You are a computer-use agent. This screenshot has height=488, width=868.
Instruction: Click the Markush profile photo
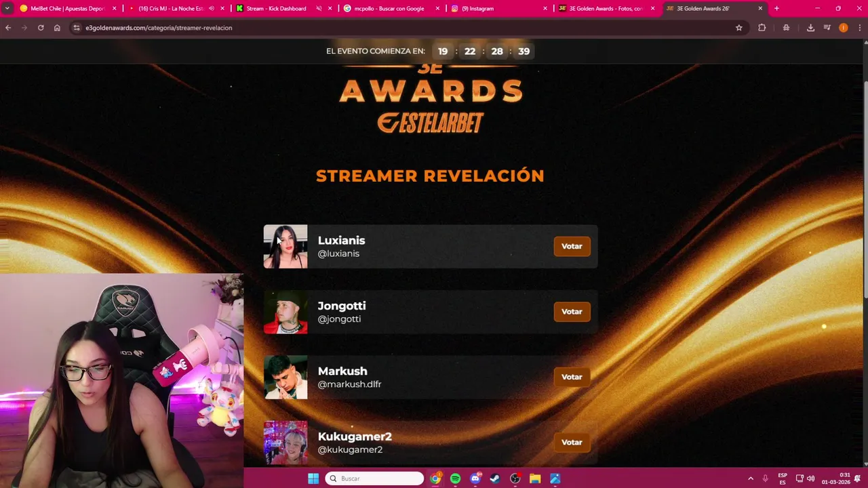coord(285,377)
